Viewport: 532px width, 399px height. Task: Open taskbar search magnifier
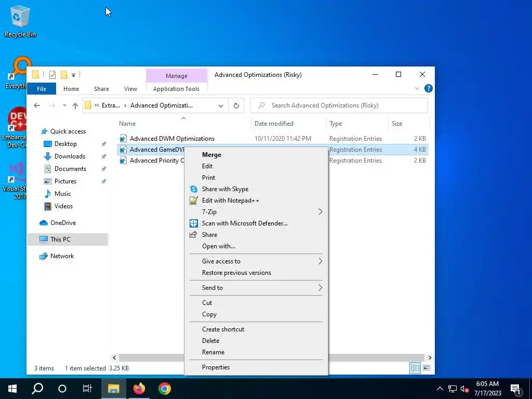click(37, 389)
